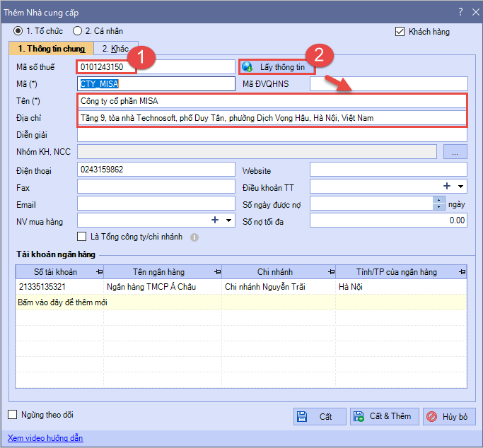The height and width of the screenshot is (448, 483).
Task: Click the globe icon on Lấy thông tin
Action: click(x=247, y=67)
